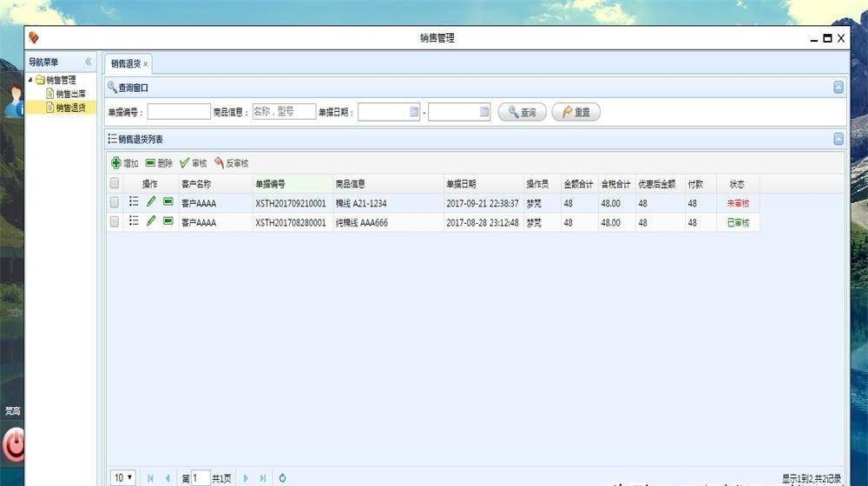Collapse the navigation menu with double-arrow icon
Viewport: 868px width, 486px height.
tap(88, 62)
